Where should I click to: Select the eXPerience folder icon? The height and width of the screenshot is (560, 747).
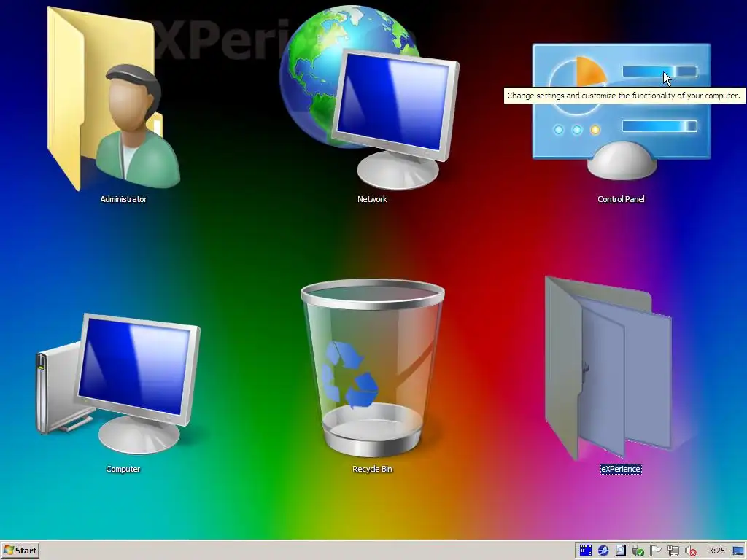click(x=608, y=368)
